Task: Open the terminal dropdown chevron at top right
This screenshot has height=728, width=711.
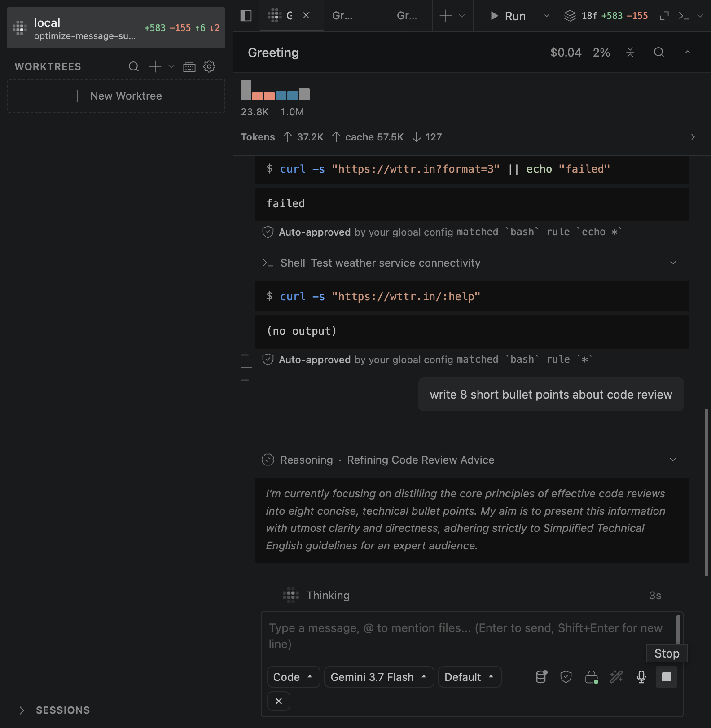Action: (x=700, y=16)
